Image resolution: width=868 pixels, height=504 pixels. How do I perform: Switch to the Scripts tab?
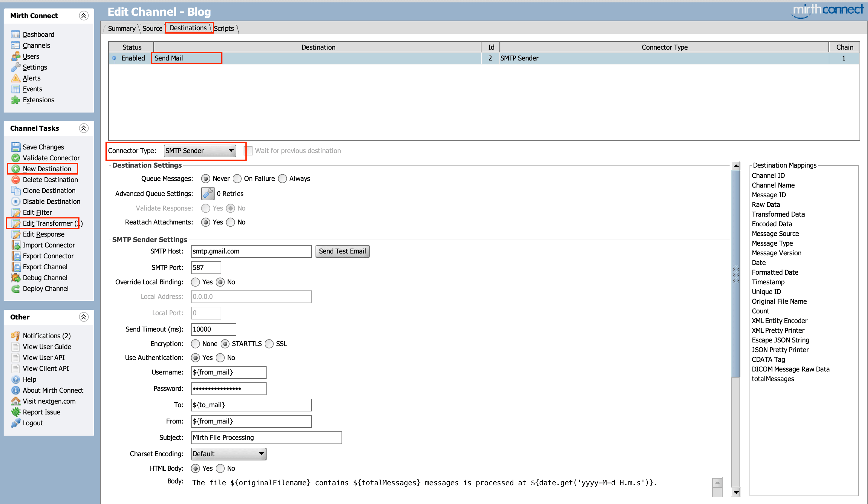coord(224,28)
